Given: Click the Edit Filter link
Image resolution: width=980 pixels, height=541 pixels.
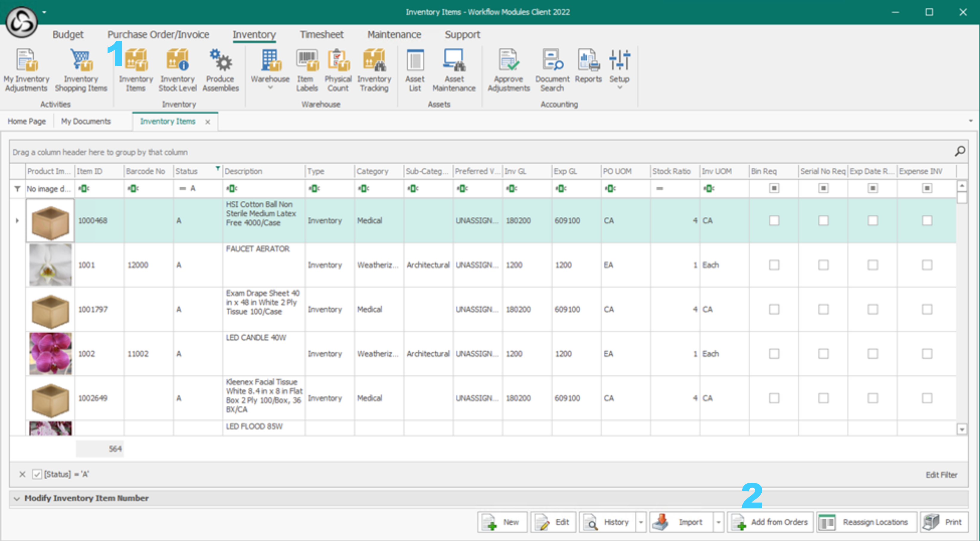Looking at the screenshot, I should click(941, 475).
